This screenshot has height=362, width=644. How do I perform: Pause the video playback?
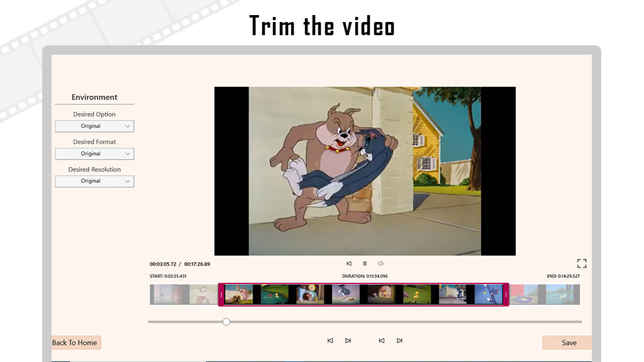pyautogui.click(x=364, y=263)
